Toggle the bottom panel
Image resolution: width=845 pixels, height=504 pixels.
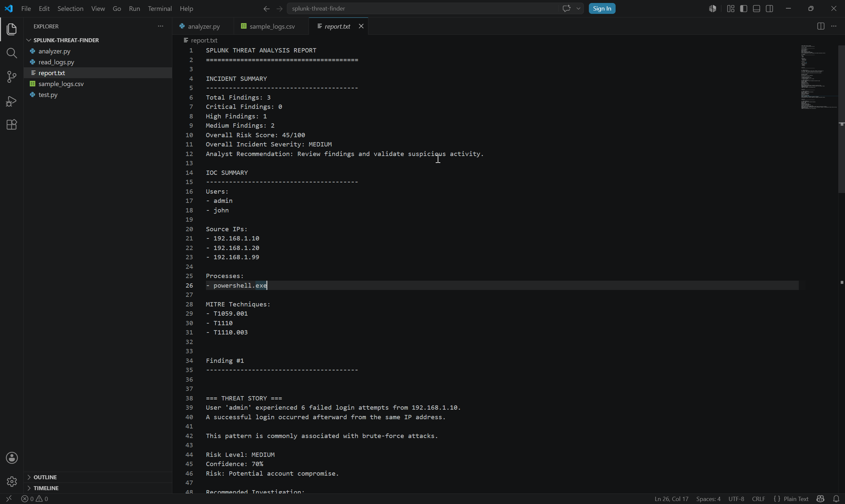click(x=756, y=9)
